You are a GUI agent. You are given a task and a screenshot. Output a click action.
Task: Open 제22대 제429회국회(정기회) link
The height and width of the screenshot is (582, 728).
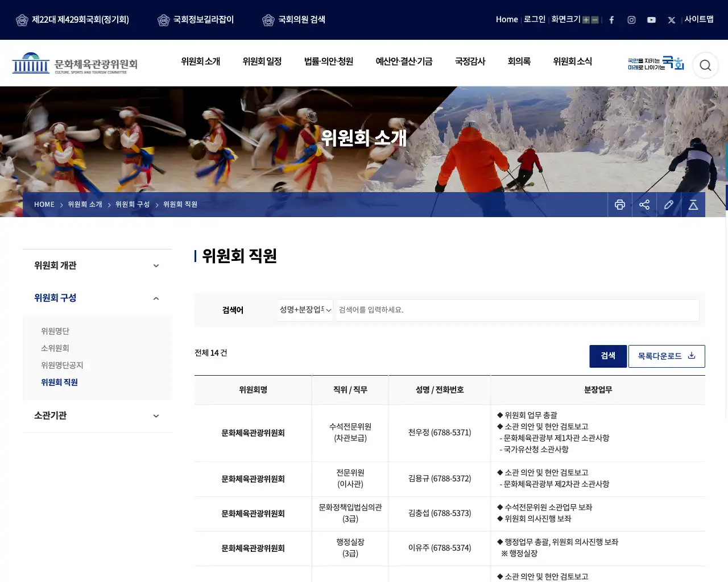pos(72,20)
